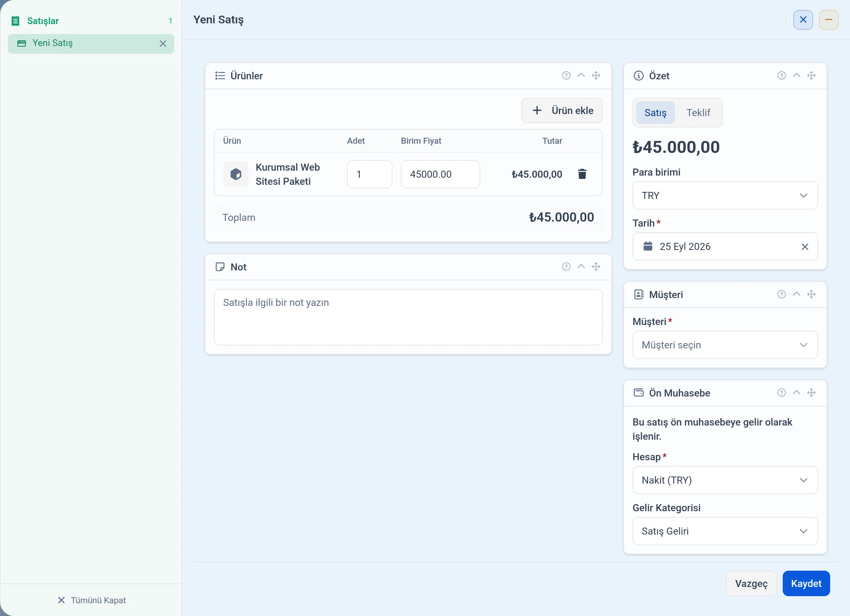
Task: Open the Para birimi TRY dropdown
Action: point(725,195)
